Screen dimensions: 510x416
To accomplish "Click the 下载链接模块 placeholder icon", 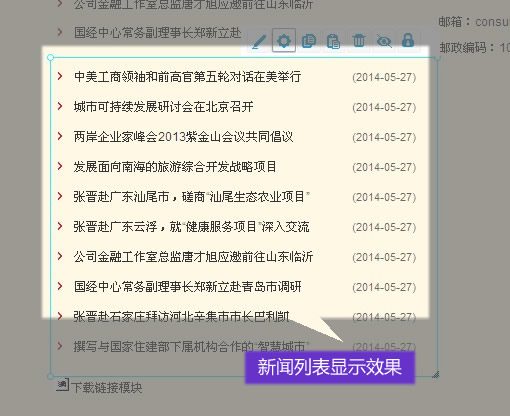I will coord(62,385).
